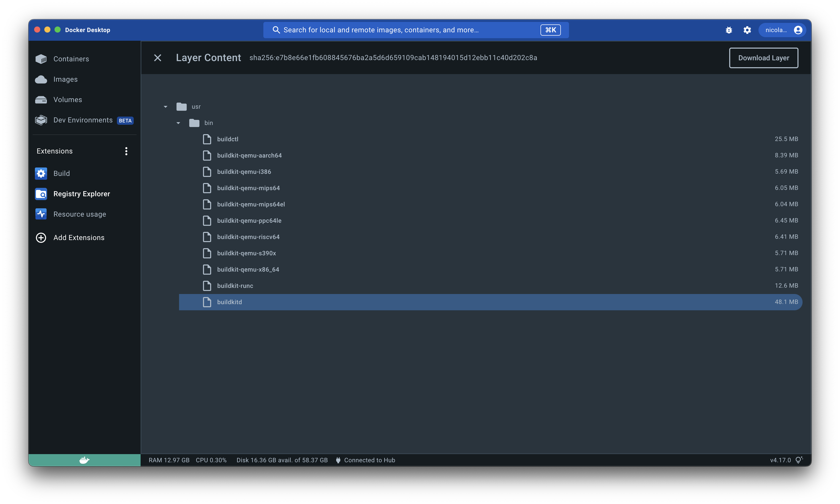Image resolution: width=840 pixels, height=504 pixels.
Task: Collapse the usr folder arrow
Action: pos(166,107)
